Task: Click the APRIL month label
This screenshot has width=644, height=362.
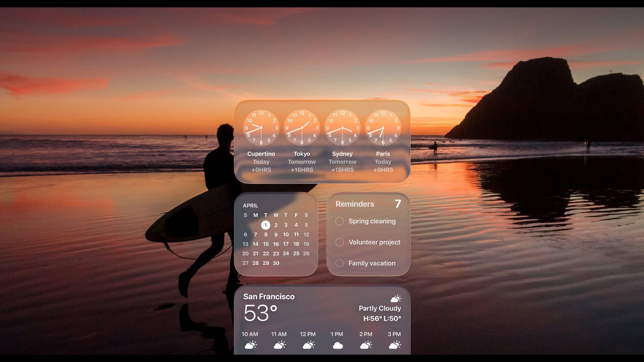Action: click(x=251, y=205)
